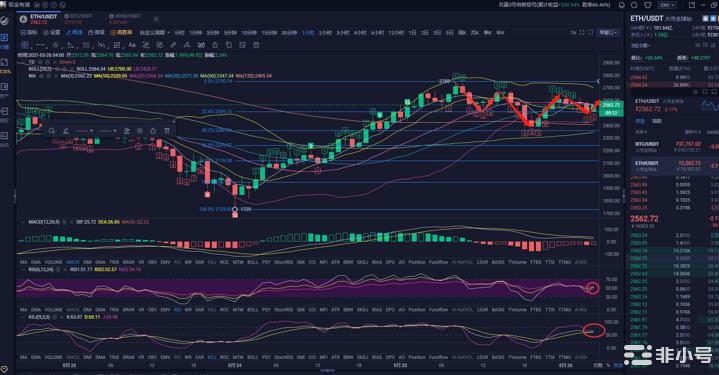719x375 pixels.
Task: Switch to the ETH/USDT chart tab
Action: [39, 19]
